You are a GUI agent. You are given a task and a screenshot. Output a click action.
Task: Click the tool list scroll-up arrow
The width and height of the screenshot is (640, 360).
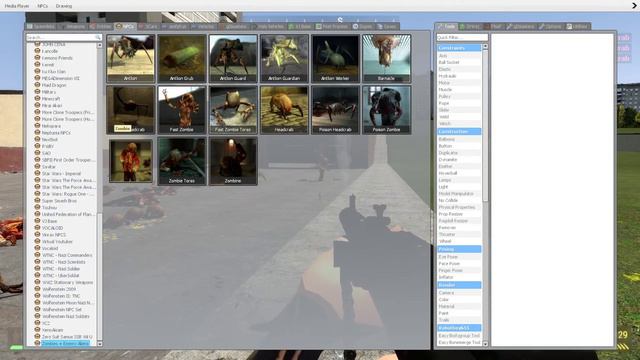coord(485,47)
